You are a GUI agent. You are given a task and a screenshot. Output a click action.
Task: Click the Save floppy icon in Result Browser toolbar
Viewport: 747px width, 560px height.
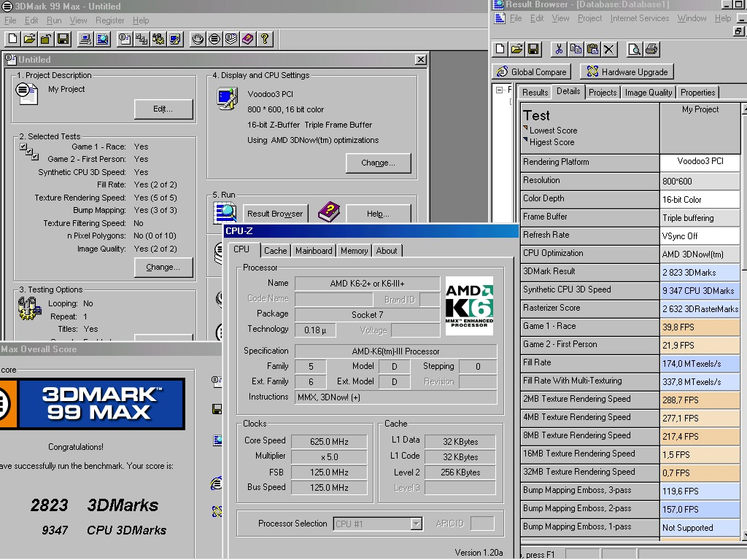point(533,49)
